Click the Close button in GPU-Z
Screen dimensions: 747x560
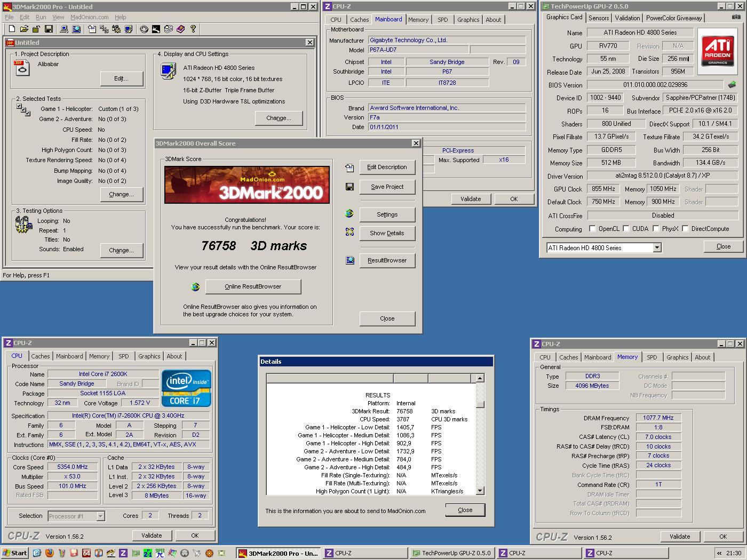pos(724,246)
